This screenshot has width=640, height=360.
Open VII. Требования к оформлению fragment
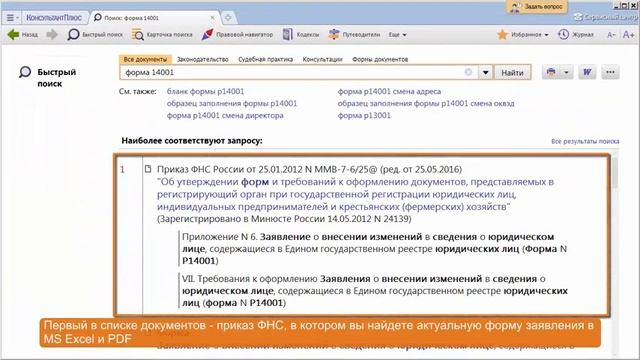(x=374, y=291)
